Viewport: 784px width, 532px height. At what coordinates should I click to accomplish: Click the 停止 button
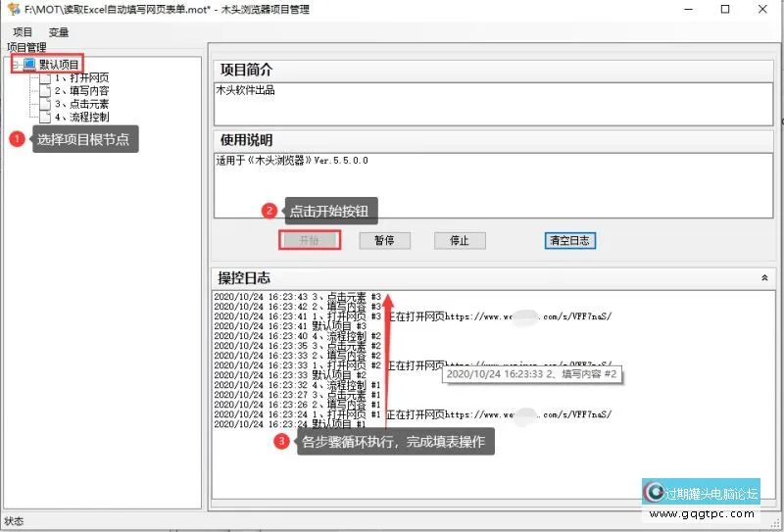coord(460,240)
